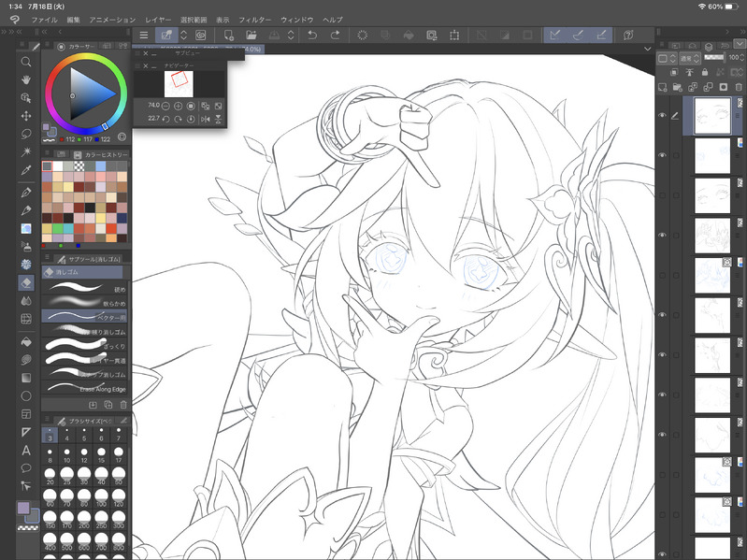Viewport: 747px width, 560px height.
Task: Select the Balloon tool
Action: pyautogui.click(x=26, y=468)
